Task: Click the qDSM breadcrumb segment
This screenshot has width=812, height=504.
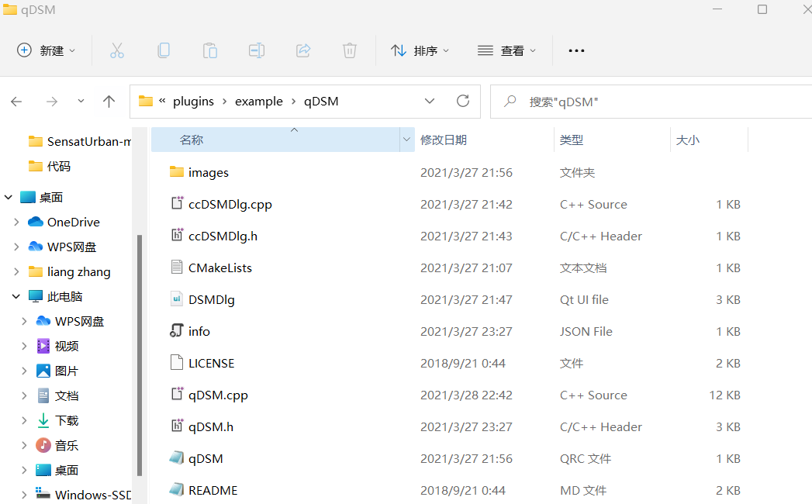Action: point(321,102)
